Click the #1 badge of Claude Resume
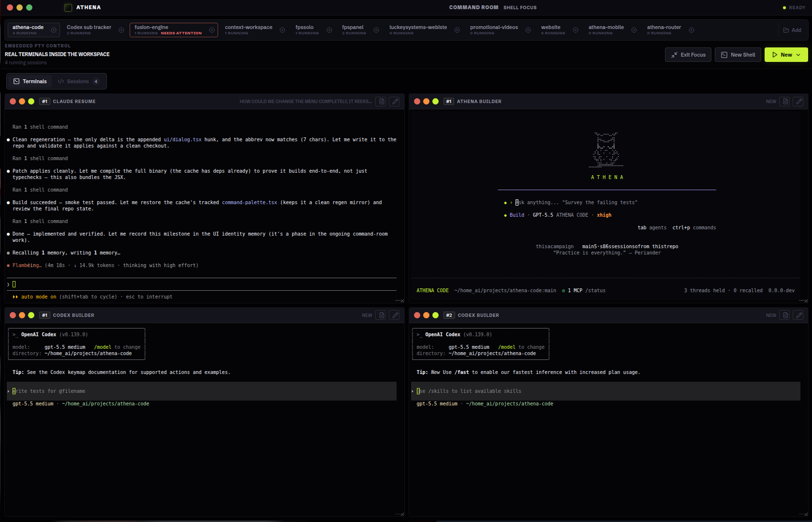812x522 pixels. click(44, 102)
